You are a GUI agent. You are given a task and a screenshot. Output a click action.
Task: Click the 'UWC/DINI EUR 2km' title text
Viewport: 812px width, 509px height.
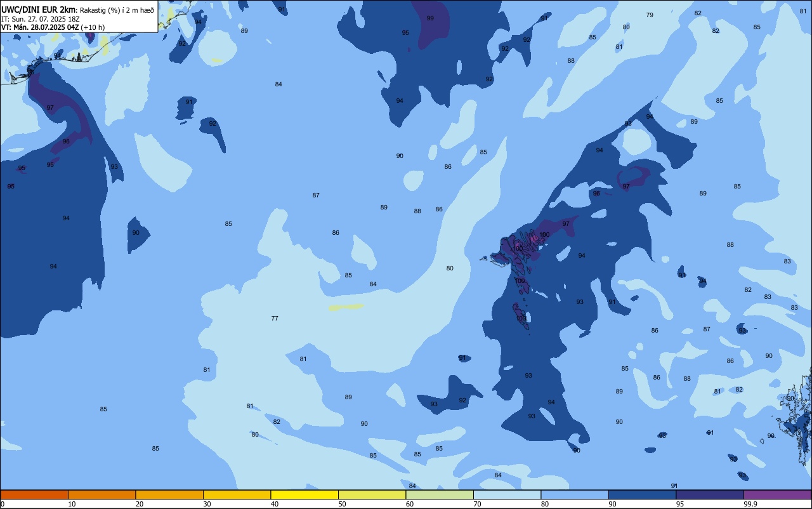point(38,10)
